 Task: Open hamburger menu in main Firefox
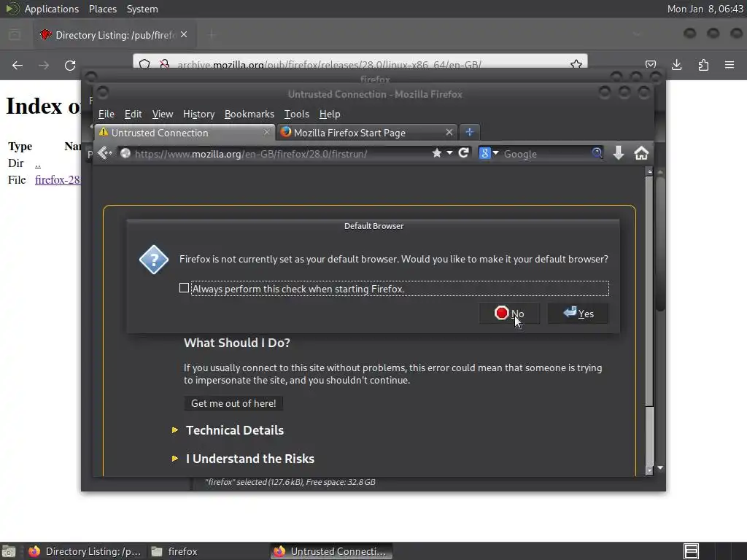[x=729, y=65]
